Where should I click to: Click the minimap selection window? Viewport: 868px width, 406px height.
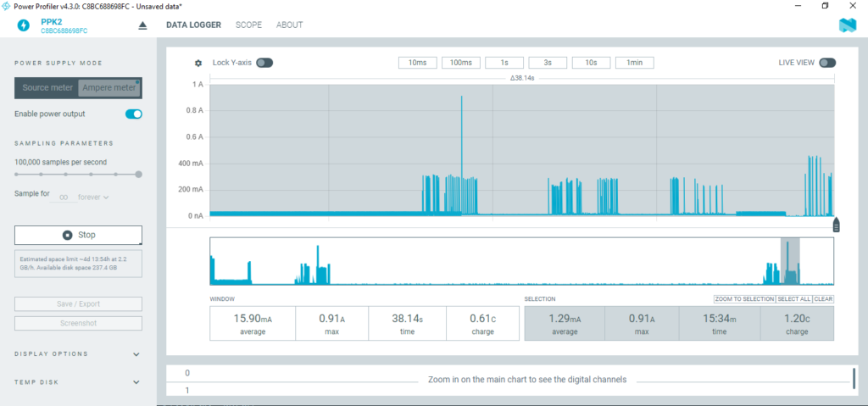(790, 261)
